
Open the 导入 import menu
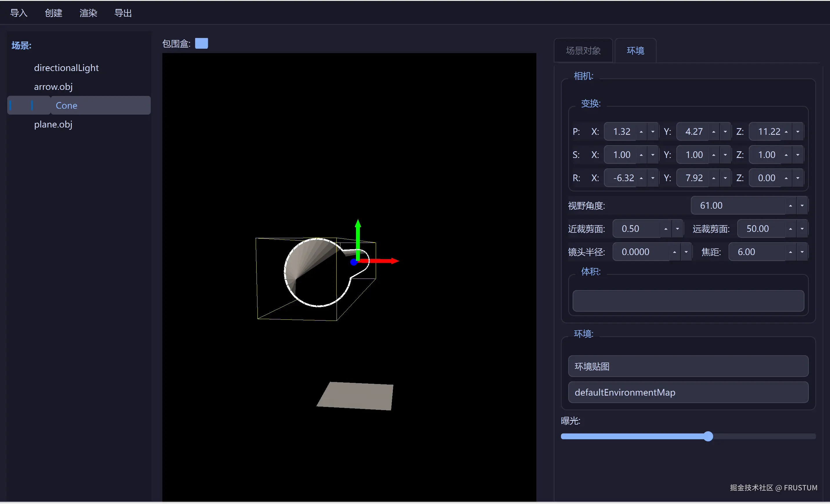click(x=19, y=13)
